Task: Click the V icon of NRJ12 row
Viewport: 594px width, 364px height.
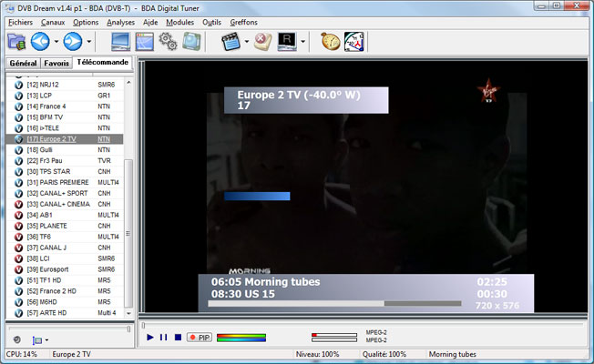Action: tap(18, 85)
